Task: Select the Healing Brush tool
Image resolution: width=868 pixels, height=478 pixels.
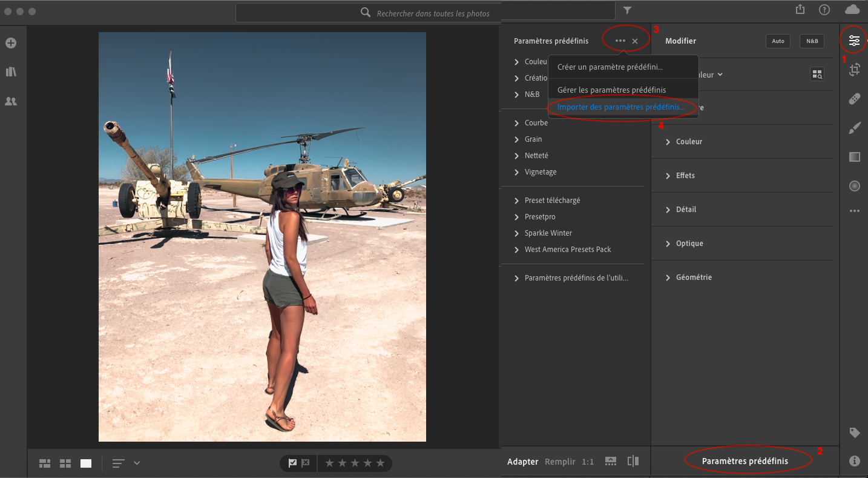Action: pyautogui.click(x=854, y=99)
